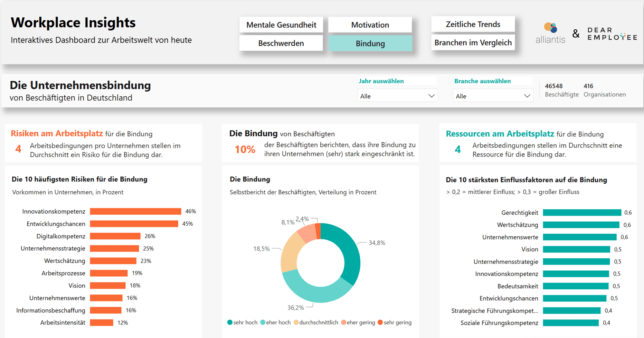
Task: Click the Strategische Führungskompetenz 0,4 bar
Action: click(572, 311)
